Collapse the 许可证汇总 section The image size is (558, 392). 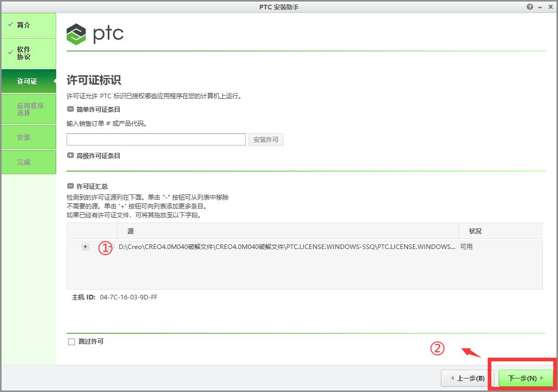coord(70,186)
